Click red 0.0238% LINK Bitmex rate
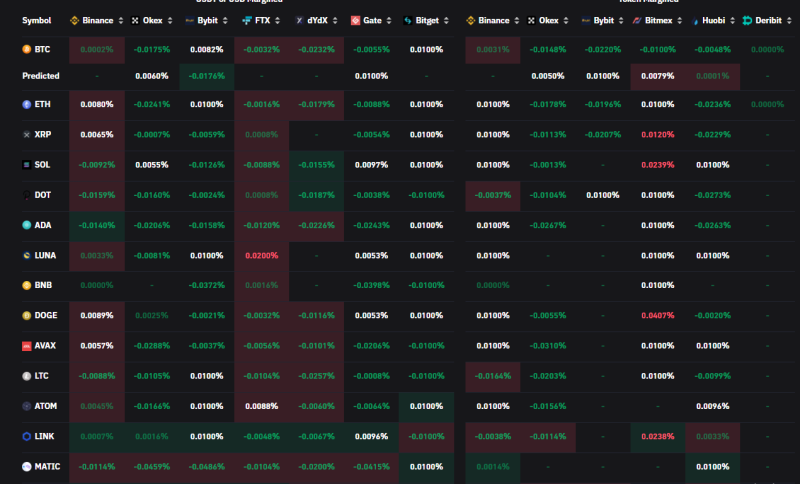Viewport: 800px width, 484px height. (x=658, y=437)
